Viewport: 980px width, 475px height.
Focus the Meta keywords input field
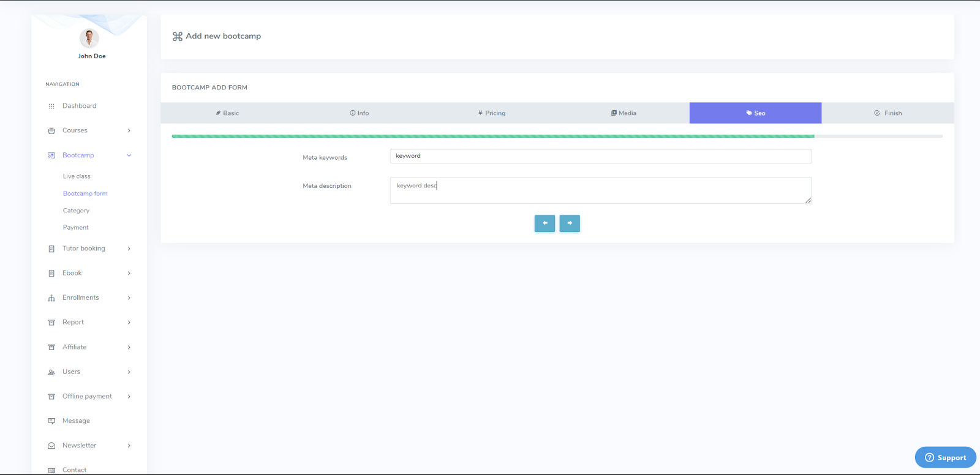tap(600, 156)
